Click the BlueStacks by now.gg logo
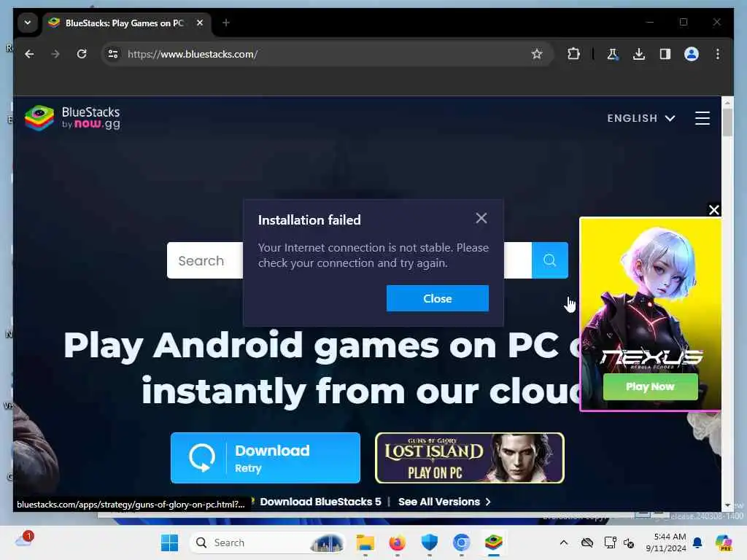The height and width of the screenshot is (560, 747). [x=72, y=117]
